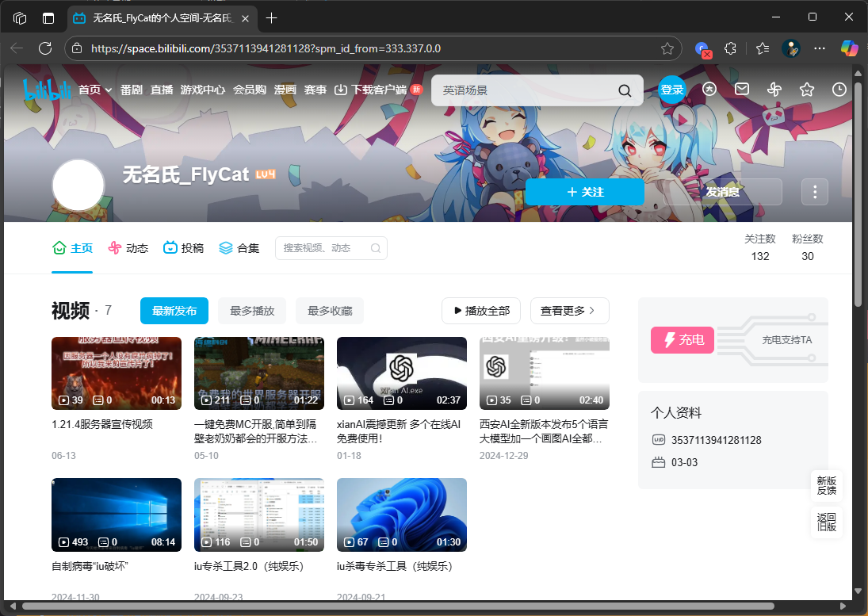Viewport: 868px width, 616px height.
Task: Click the 发消息 button
Action: (722, 192)
